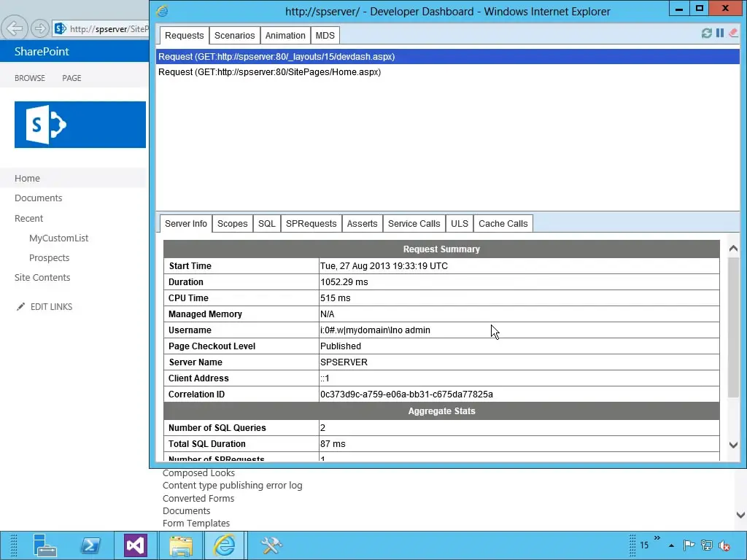Open the Asserts tab
The width and height of the screenshot is (747, 560).
pyautogui.click(x=362, y=224)
